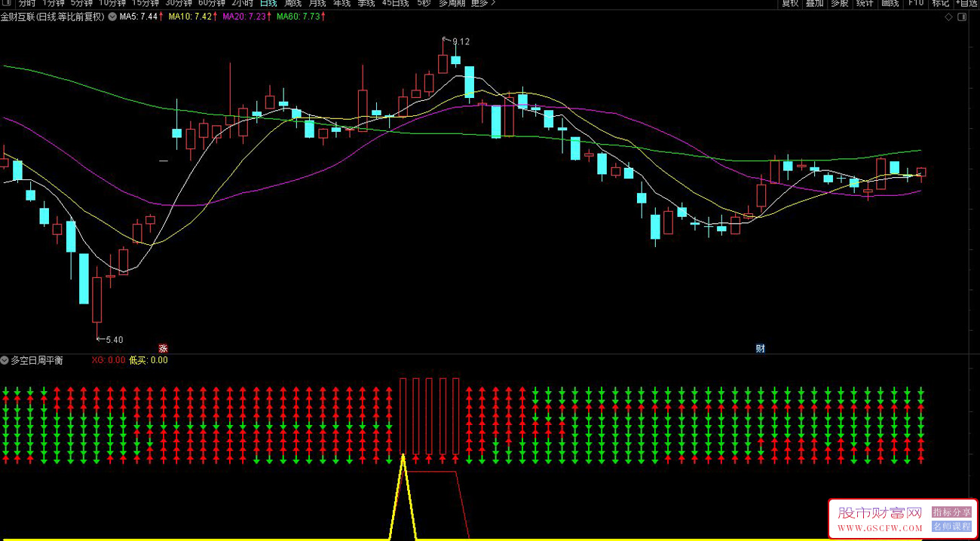980x541 pixels.
Task: Switch to 周线 weekly chart
Action: tap(292, 3)
